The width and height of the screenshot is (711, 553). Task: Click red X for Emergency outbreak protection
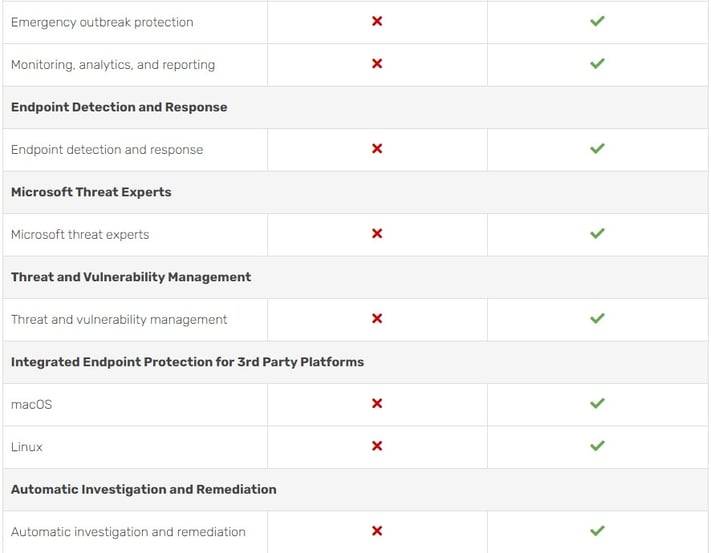pyautogui.click(x=377, y=21)
